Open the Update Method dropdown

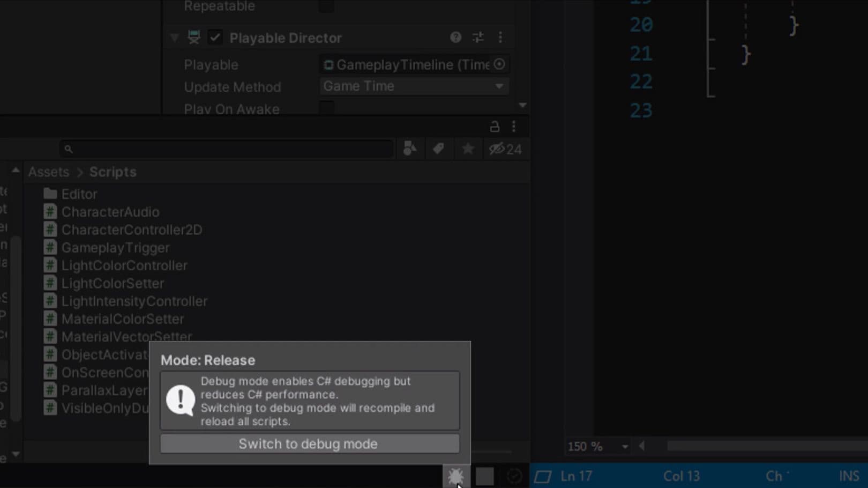pos(414,86)
